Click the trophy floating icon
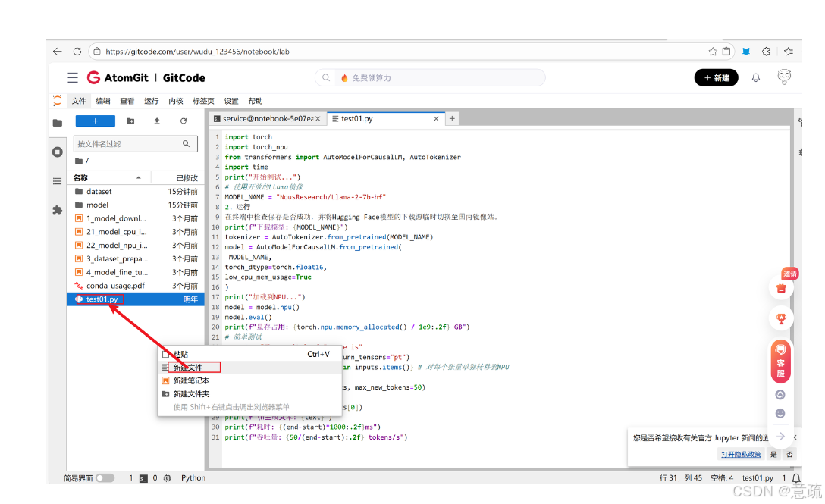 (x=781, y=318)
